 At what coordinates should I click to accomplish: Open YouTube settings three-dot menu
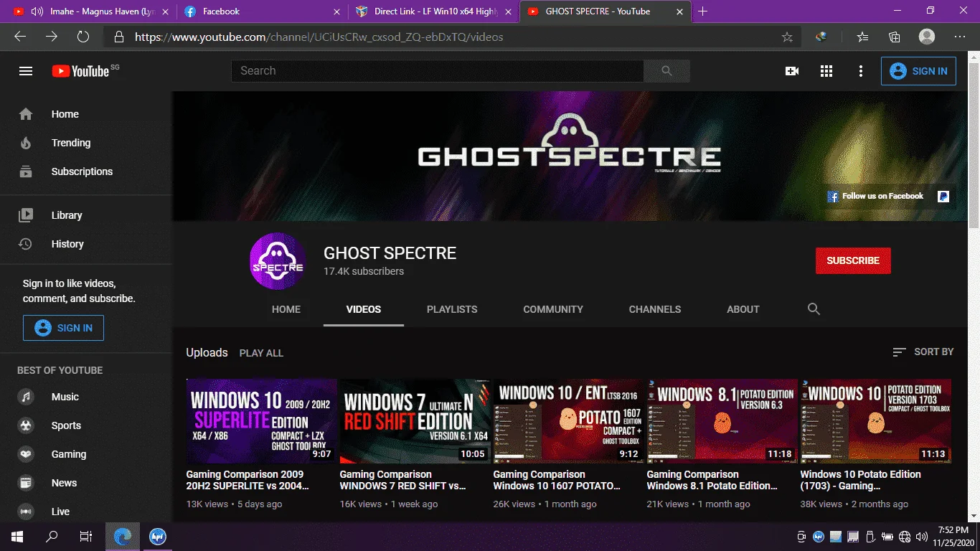point(861,71)
